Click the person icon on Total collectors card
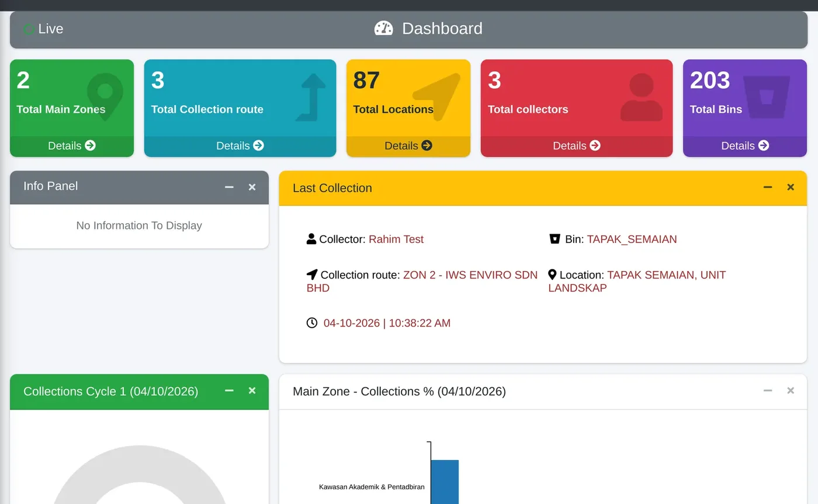 (x=642, y=97)
